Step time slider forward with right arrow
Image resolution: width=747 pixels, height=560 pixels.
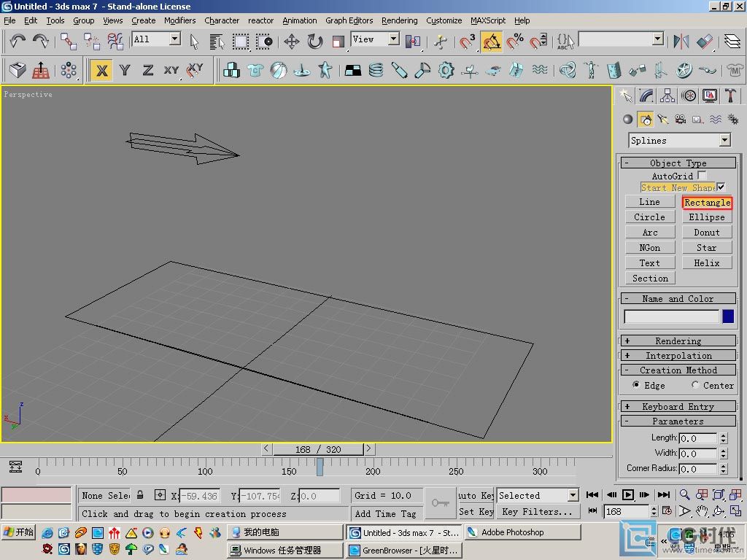tap(368, 448)
